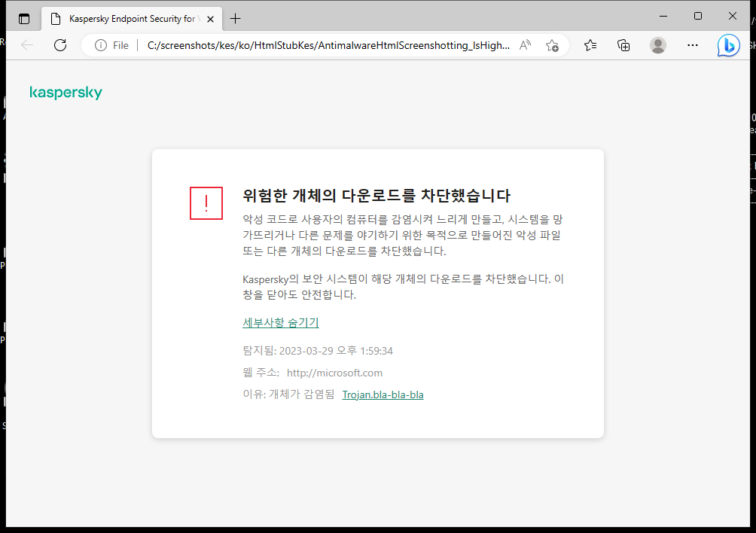756x533 pixels.
Task: Open the Collections icon
Action: [x=623, y=45]
